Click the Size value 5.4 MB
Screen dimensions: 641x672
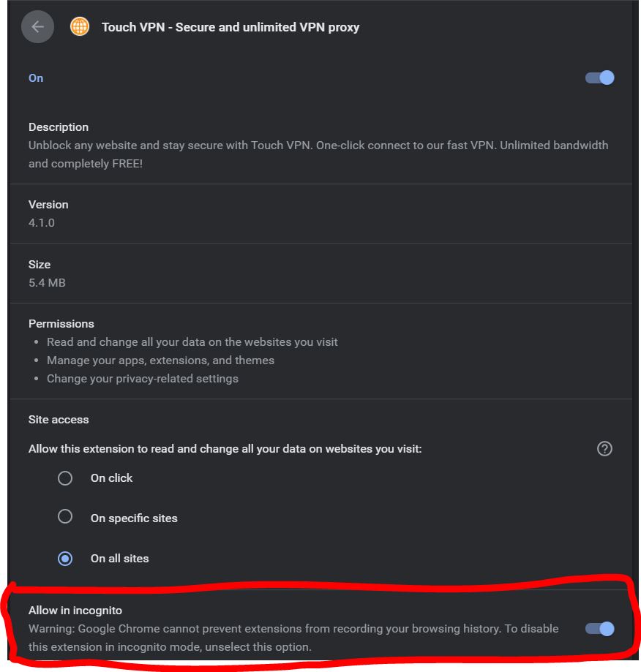click(x=45, y=282)
